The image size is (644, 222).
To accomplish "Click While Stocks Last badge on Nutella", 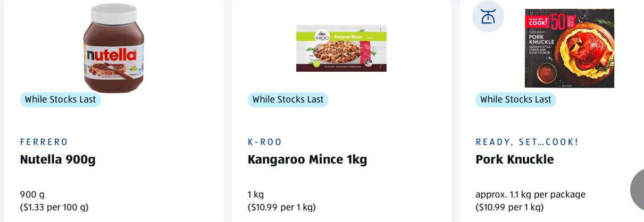I will click(60, 99).
